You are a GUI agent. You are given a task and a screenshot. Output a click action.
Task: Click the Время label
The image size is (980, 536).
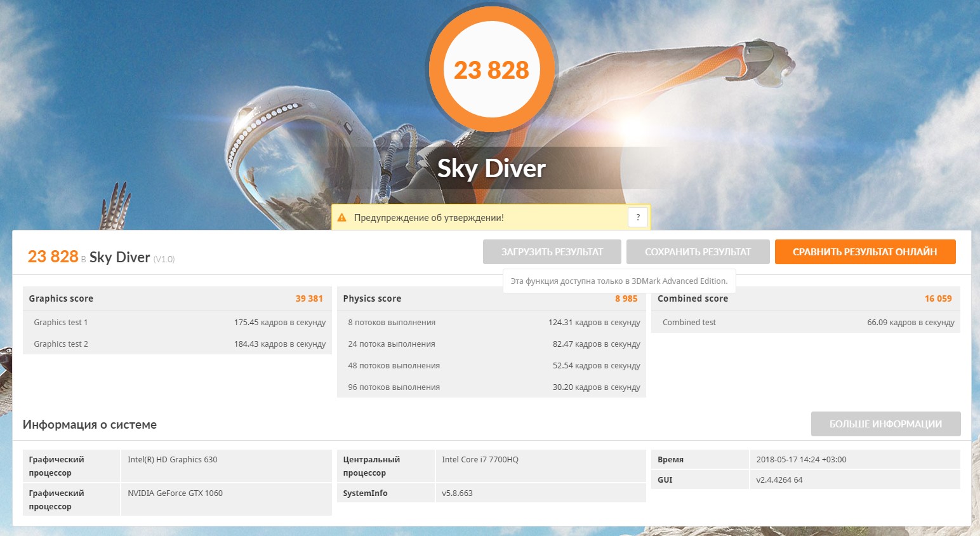click(x=670, y=460)
